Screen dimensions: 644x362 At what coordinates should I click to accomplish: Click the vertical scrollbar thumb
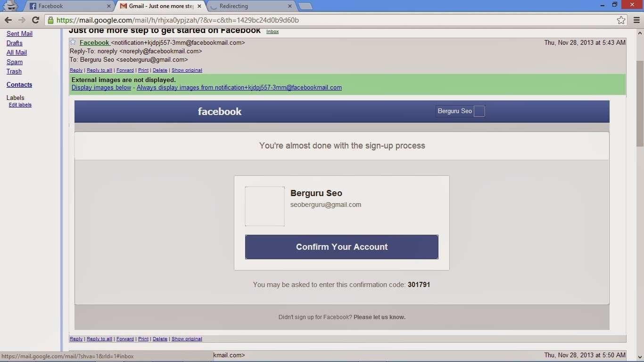point(640,104)
